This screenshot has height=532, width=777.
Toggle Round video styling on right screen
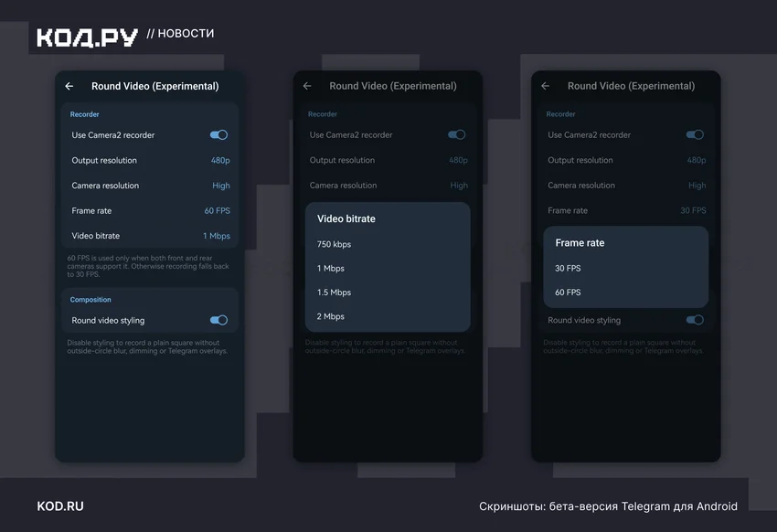(x=695, y=320)
